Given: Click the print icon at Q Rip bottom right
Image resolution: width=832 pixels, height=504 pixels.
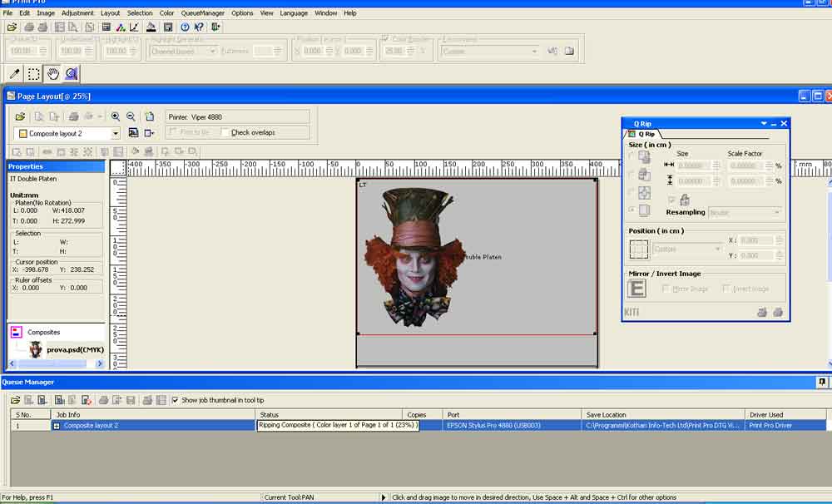Looking at the screenshot, I should [778, 313].
